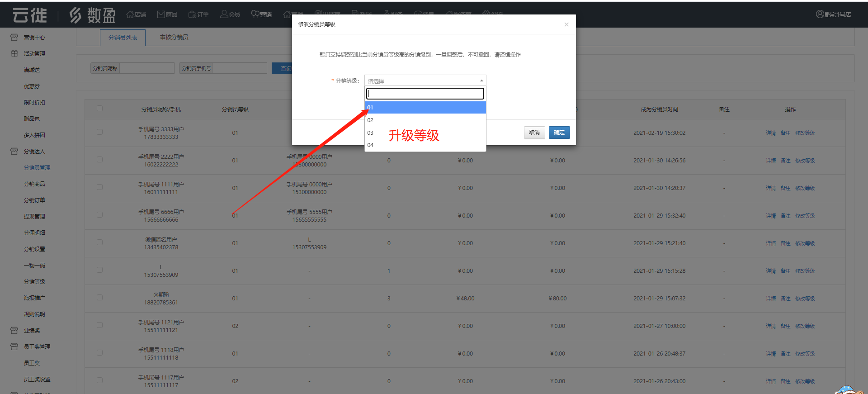Viewport: 868px width, 394px height.
Task: Click the 营销 icon in top navigation
Action: tap(255, 14)
